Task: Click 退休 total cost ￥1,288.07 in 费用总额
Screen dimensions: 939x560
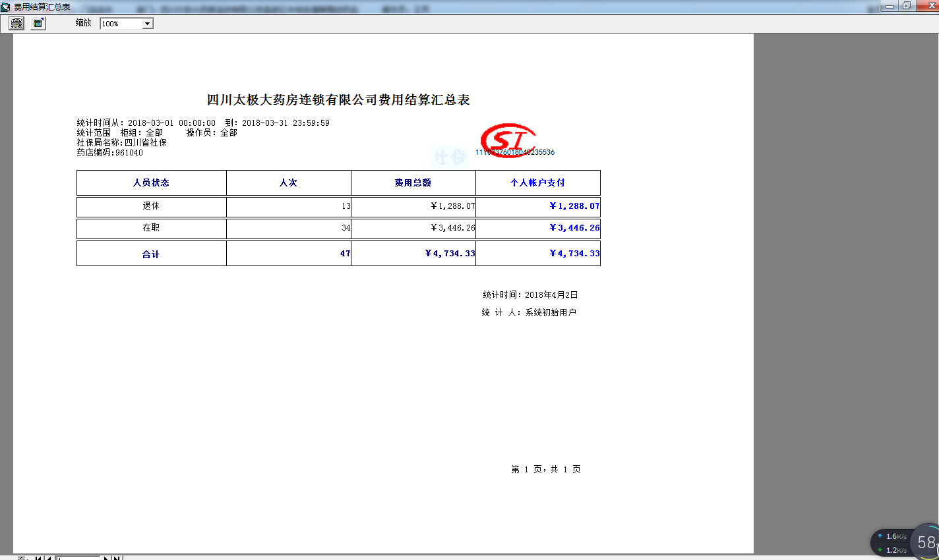Action: (452, 206)
